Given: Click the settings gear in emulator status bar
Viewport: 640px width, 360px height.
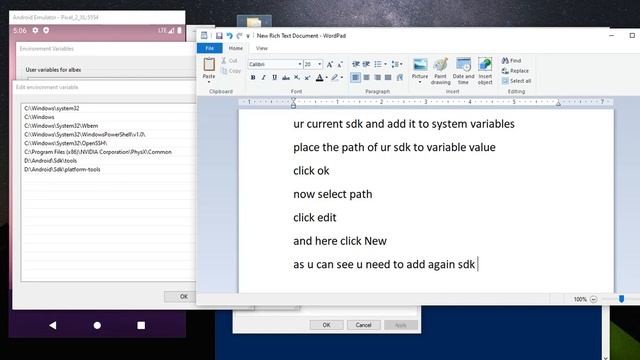Looking at the screenshot, I should [x=36, y=30].
